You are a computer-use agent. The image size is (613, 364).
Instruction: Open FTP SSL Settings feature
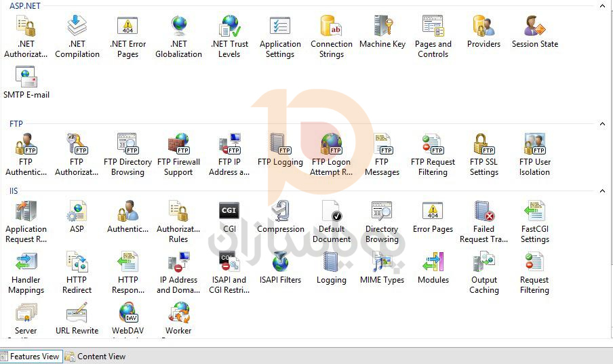[484, 155]
